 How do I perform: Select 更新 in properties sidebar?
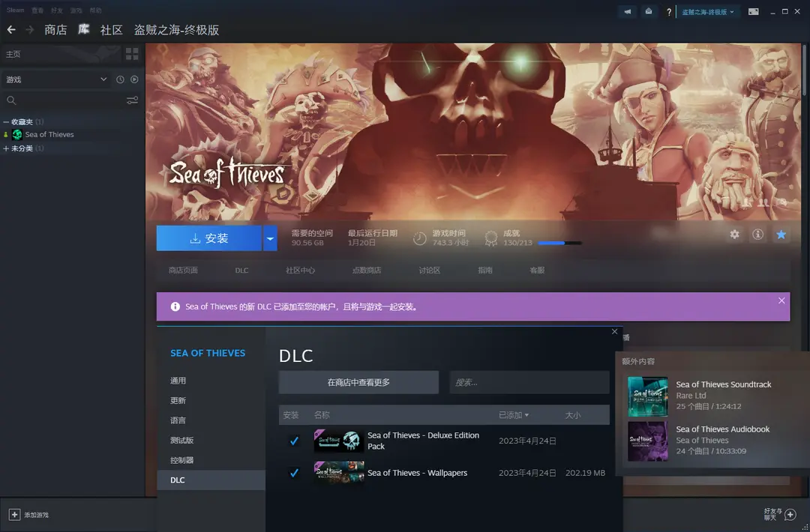tap(178, 400)
